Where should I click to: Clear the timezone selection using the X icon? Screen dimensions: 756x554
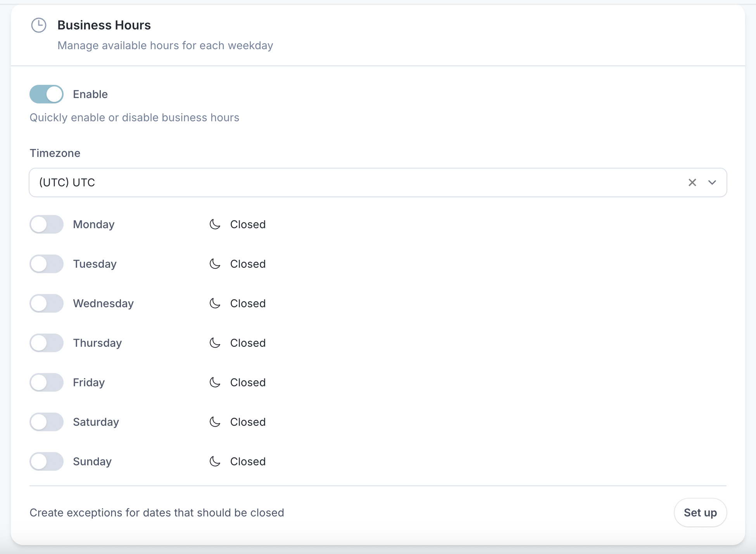click(693, 182)
